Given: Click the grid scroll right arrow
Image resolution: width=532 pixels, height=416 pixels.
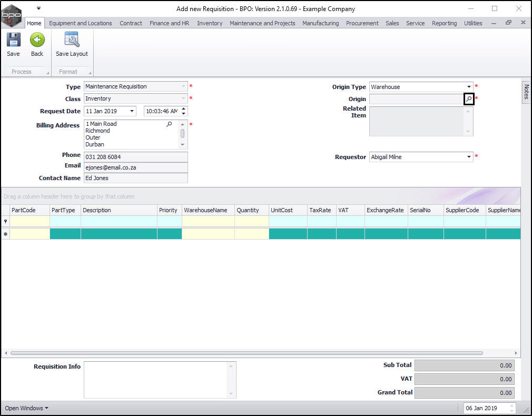Looking at the screenshot, I should click(516, 353).
